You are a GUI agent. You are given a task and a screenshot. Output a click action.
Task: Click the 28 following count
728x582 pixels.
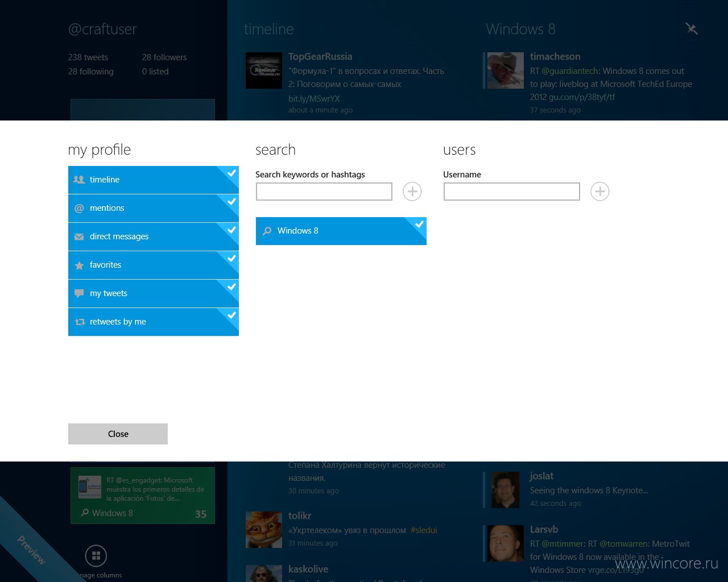pyautogui.click(x=91, y=72)
